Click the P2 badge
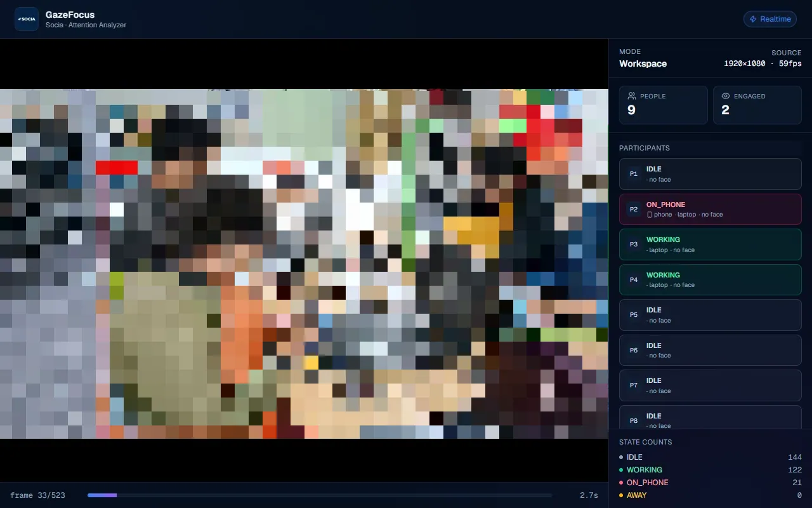The image size is (812, 508). click(633, 209)
